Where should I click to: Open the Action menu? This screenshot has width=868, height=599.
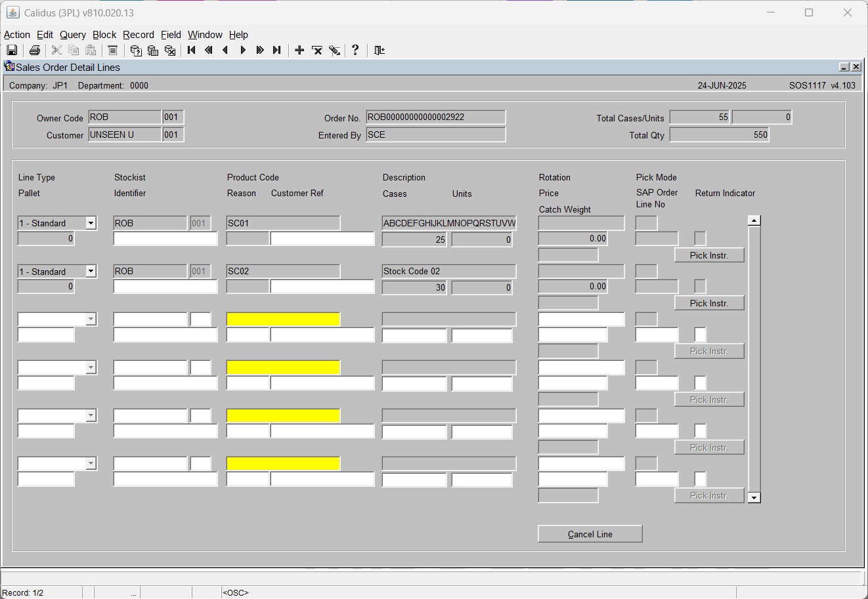(x=17, y=35)
